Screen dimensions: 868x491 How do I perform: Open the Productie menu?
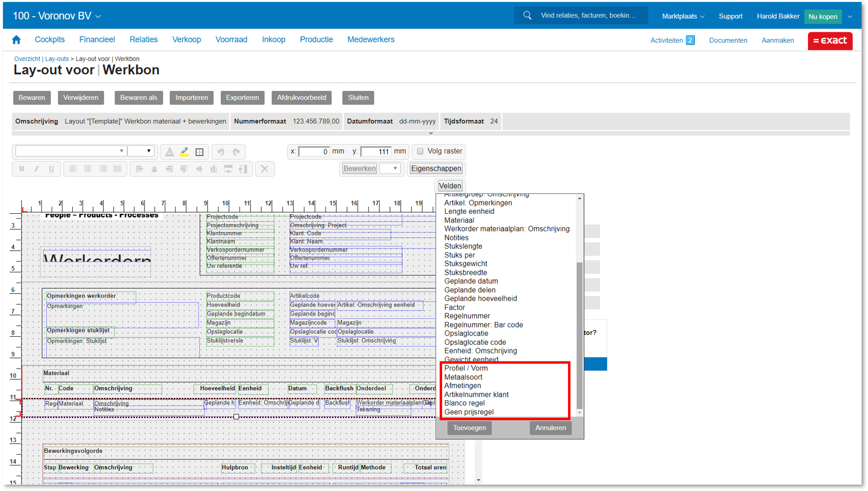[x=316, y=40]
